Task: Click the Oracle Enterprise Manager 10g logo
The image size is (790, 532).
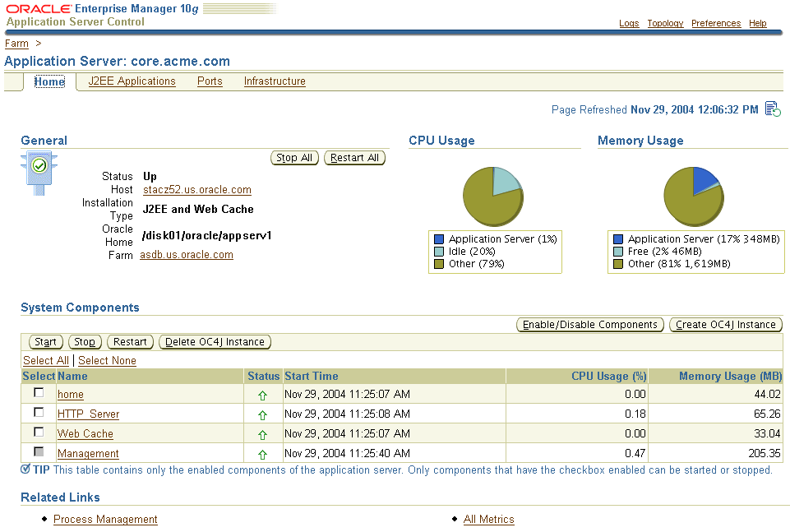Action: 102,9
